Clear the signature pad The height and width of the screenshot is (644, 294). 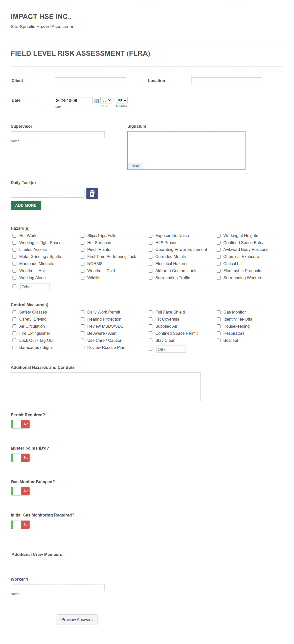pyautogui.click(x=135, y=166)
